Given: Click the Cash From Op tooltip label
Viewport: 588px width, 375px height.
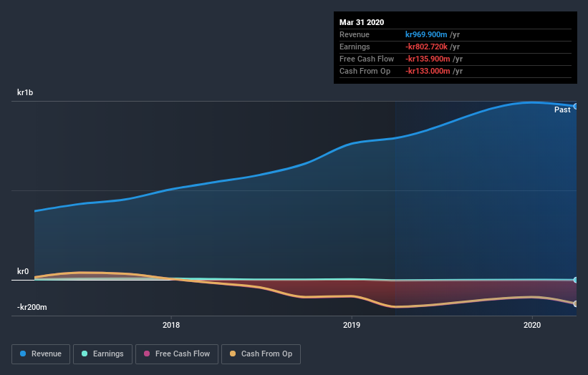Looking at the screenshot, I should [365, 71].
